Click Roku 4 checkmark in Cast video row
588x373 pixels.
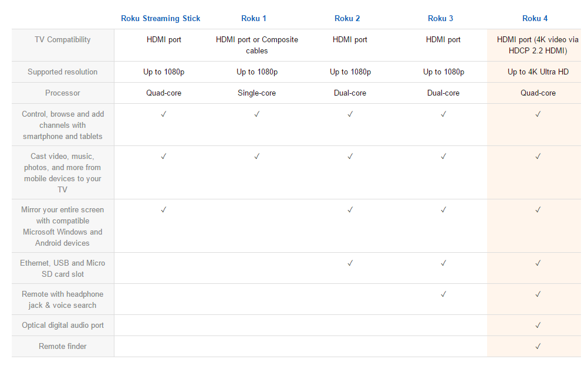coord(538,157)
